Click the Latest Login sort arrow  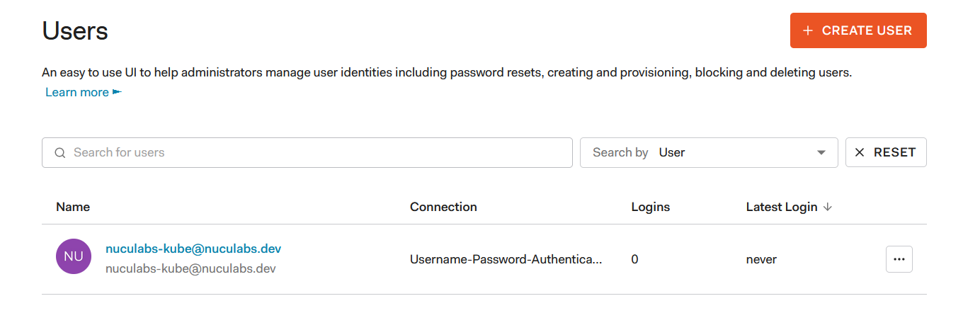[828, 207]
